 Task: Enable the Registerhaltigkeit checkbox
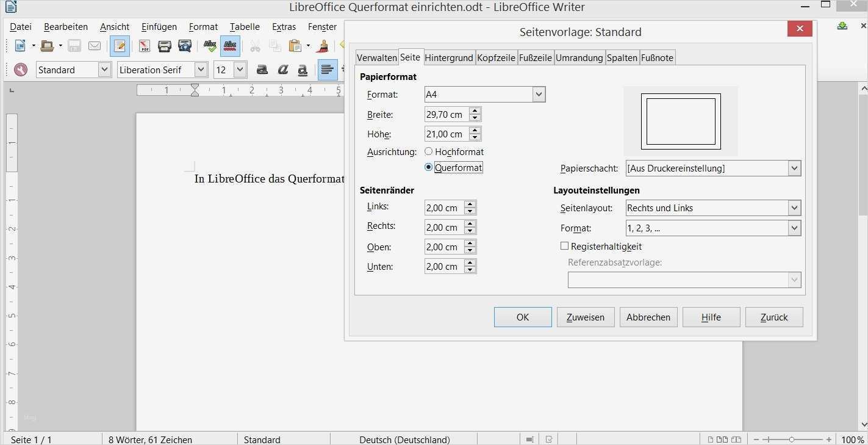[x=564, y=246]
